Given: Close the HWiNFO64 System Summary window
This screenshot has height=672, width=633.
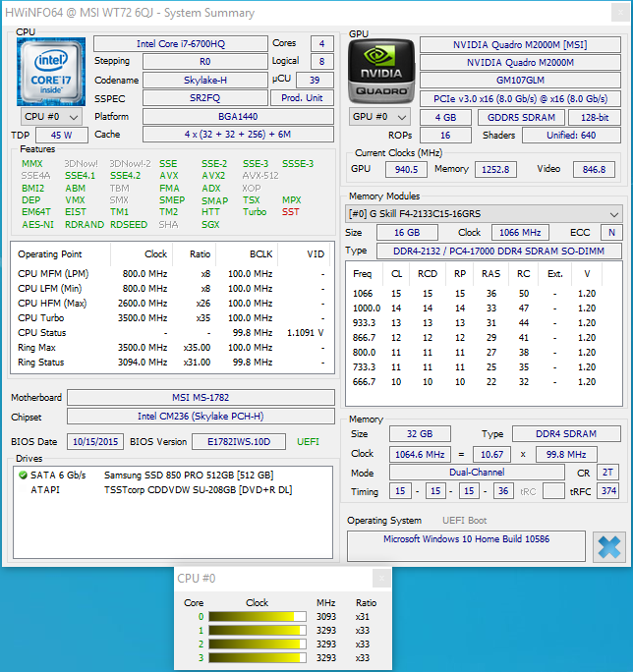Looking at the screenshot, I should [620, 13].
